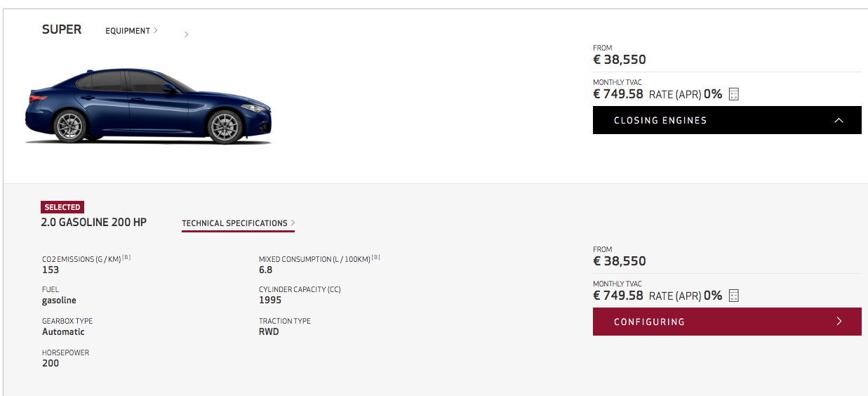Open calculator icon in Super pricing
The width and height of the screenshot is (868, 396).
[x=734, y=94]
